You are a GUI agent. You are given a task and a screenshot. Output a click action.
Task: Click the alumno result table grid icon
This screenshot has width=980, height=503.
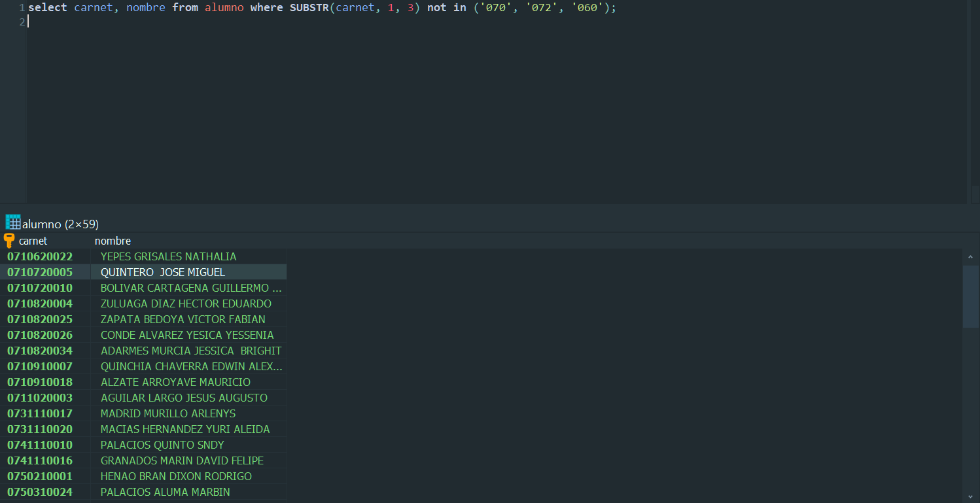13,222
